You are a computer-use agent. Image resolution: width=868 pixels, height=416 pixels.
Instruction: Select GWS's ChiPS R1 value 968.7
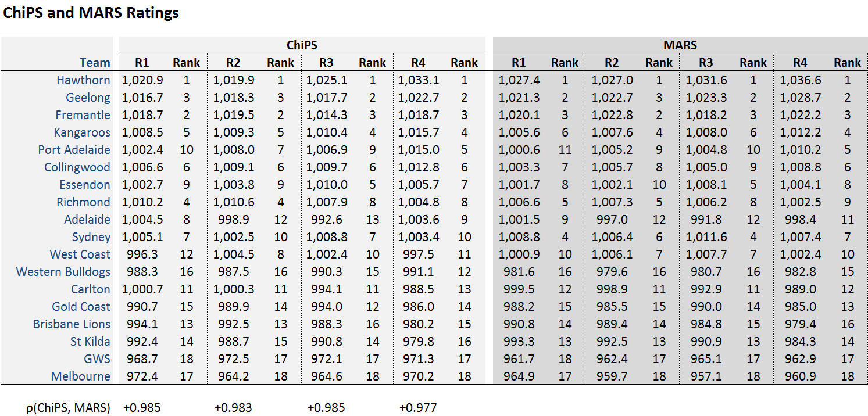pyautogui.click(x=142, y=359)
